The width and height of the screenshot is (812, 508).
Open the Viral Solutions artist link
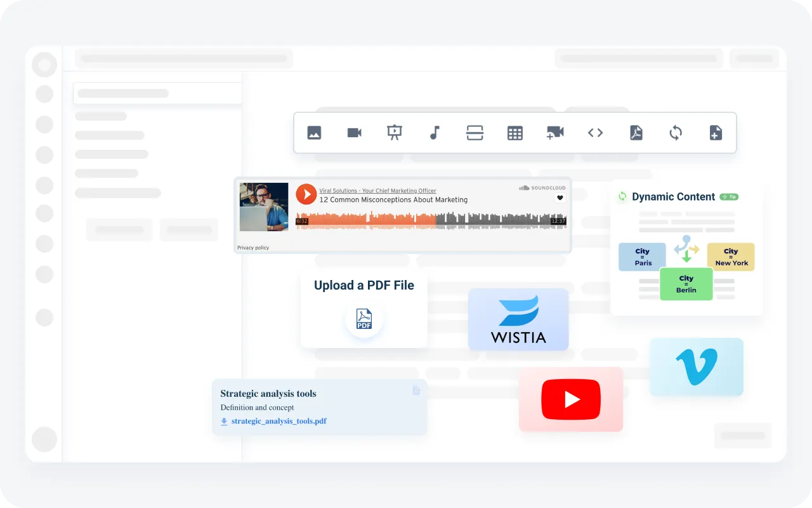377,190
